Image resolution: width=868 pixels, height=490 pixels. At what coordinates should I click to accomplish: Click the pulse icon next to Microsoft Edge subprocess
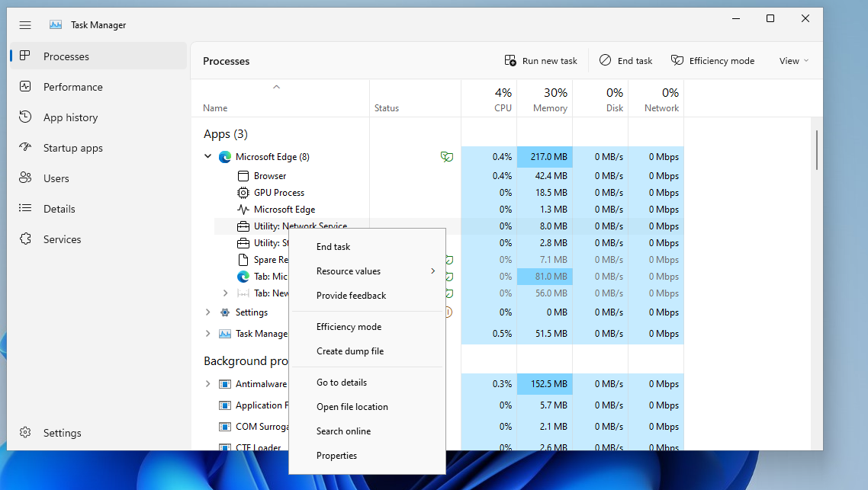[x=243, y=210]
